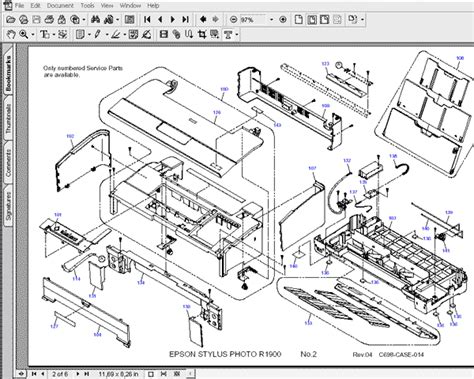Click the Reflow view button

click(337, 20)
